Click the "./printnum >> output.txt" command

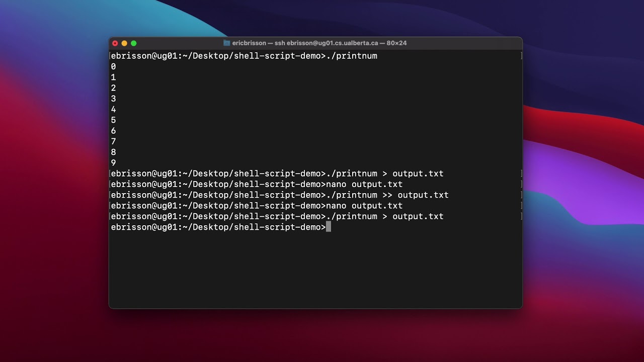click(387, 195)
